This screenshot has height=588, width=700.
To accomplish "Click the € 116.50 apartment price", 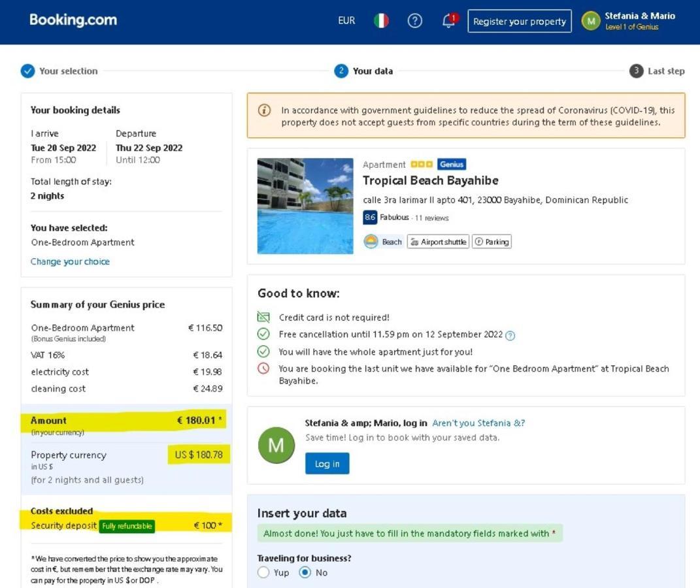I will tap(205, 328).
